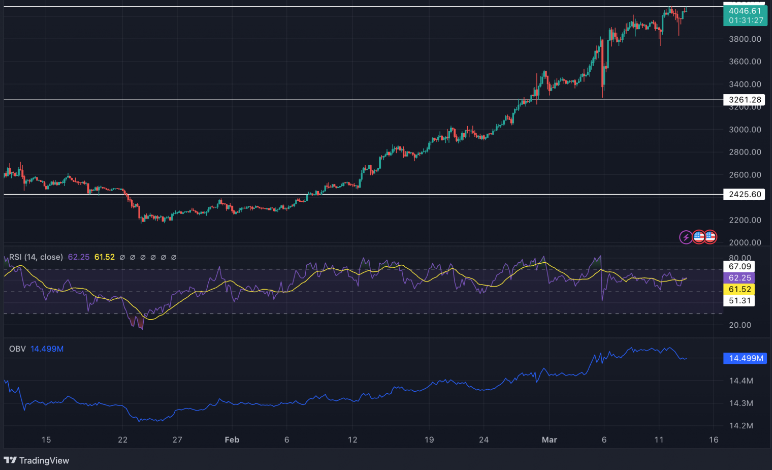Click the 20.00 RSI scale label
The image size is (772, 470).
click(740, 325)
